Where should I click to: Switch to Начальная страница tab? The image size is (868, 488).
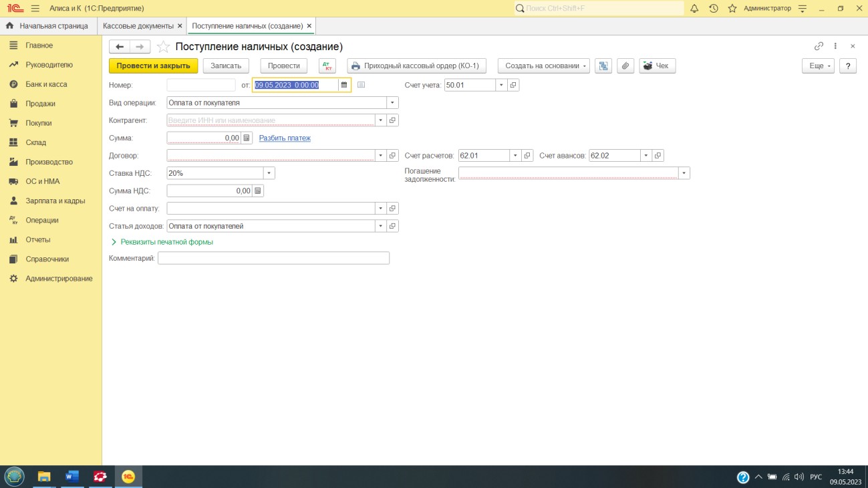coord(47,26)
